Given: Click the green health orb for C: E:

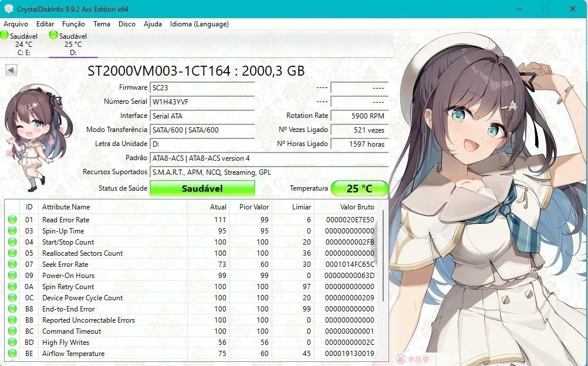Looking at the screenshot, I should [x=5, y=35].
